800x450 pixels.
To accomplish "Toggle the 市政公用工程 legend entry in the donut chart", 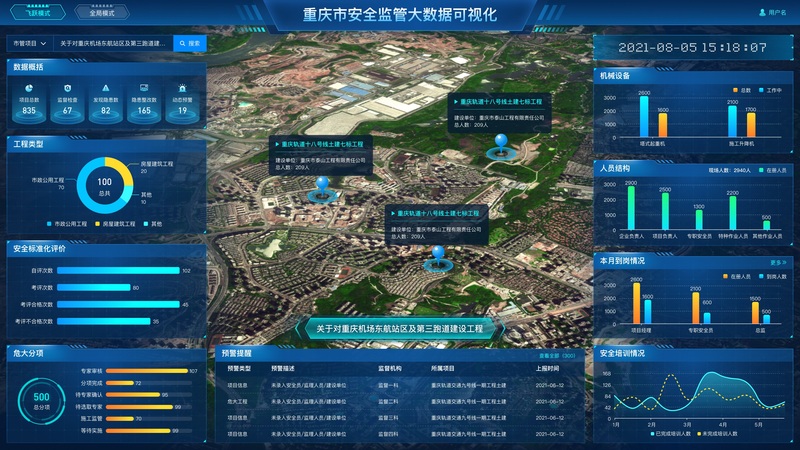I will 67,224.
